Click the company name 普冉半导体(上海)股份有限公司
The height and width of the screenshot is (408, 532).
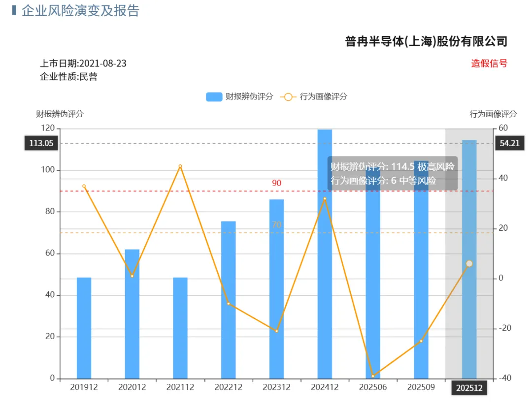coord(426,41)
